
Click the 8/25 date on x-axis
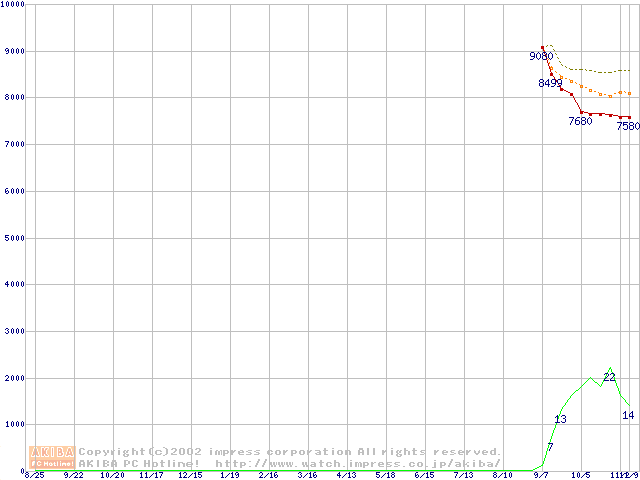pos(34,476)
